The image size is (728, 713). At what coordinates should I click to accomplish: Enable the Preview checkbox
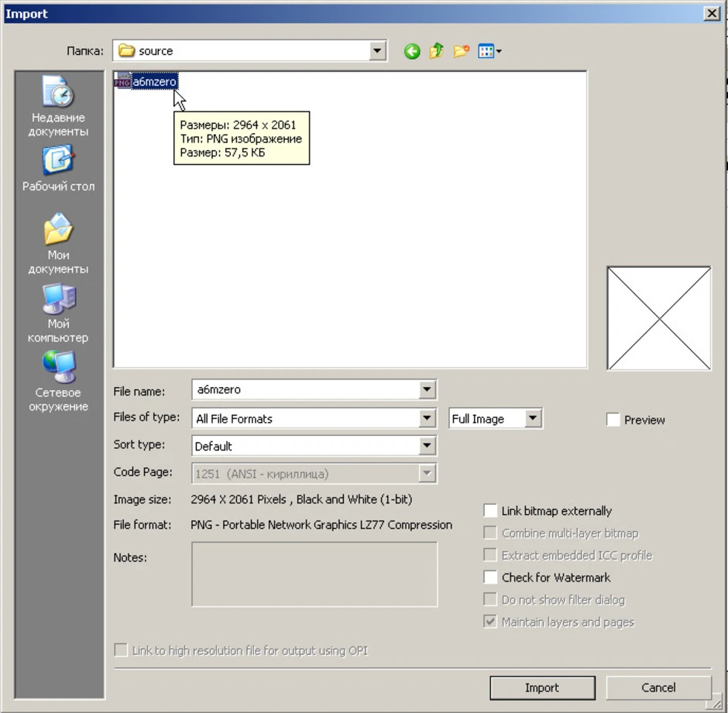click(613, 420)
